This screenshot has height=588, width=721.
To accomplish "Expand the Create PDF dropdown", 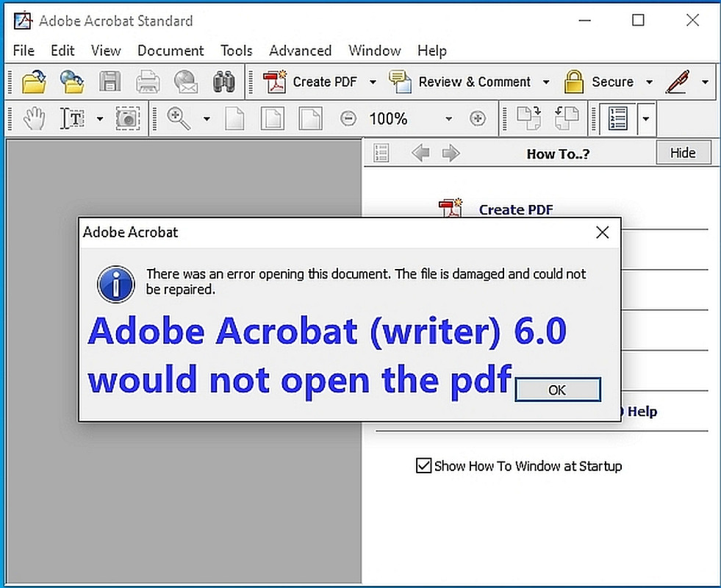I will [x=373, y=82].
